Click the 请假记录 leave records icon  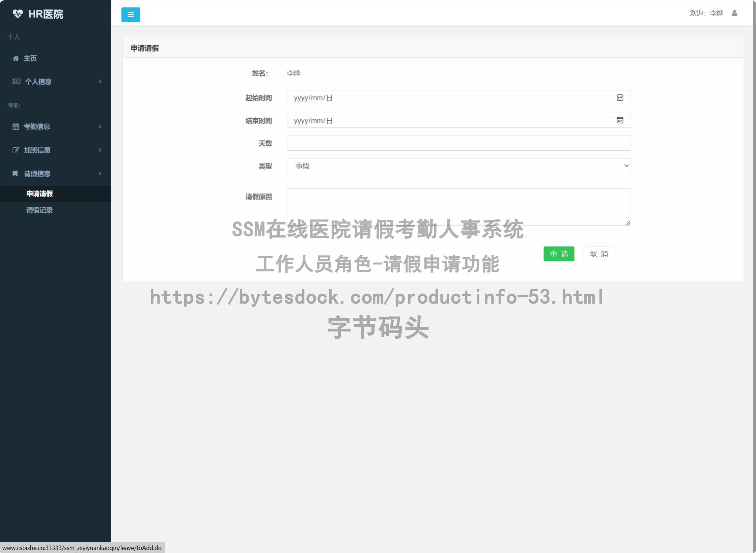click(40, 210)
